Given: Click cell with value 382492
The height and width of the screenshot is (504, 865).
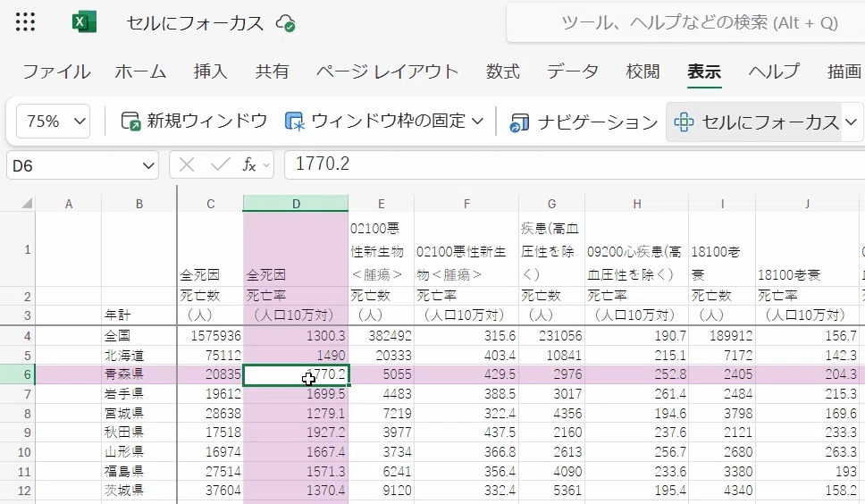Looking at the screenshot, I should point(382,336).
